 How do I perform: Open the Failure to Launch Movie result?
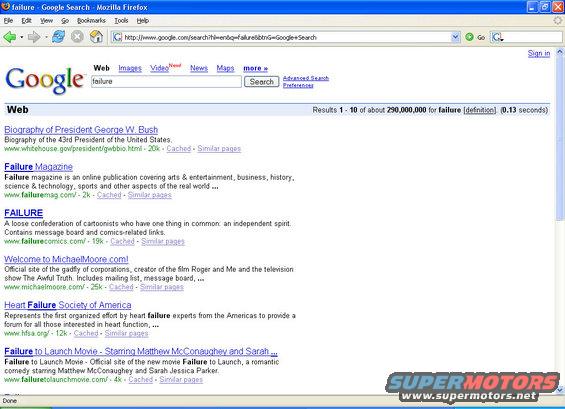141,351
